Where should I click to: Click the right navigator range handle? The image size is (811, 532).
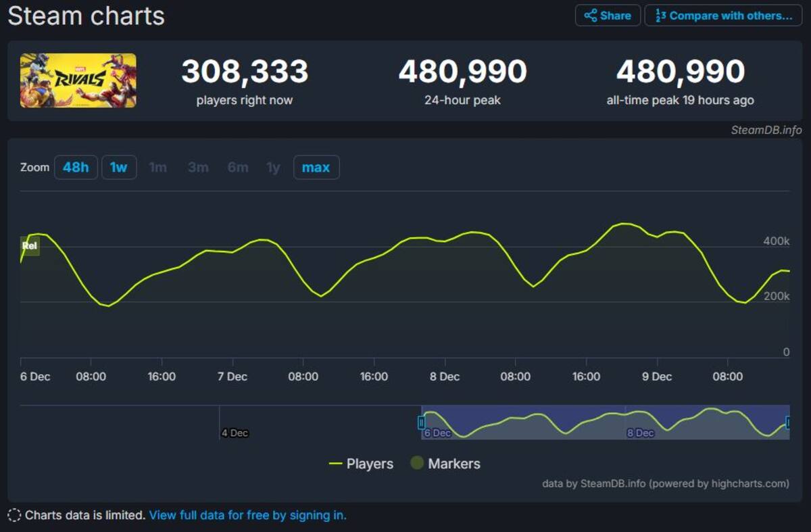788,423
